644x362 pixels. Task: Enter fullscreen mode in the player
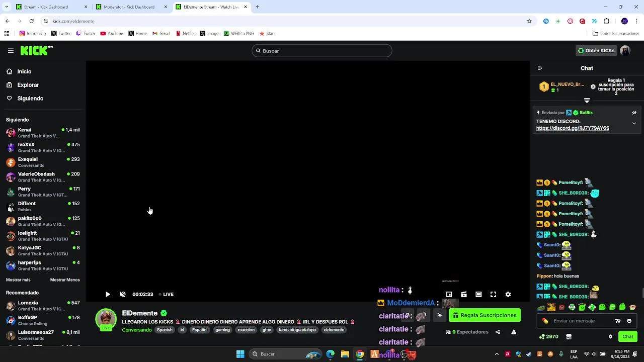[x=494, y=295]
